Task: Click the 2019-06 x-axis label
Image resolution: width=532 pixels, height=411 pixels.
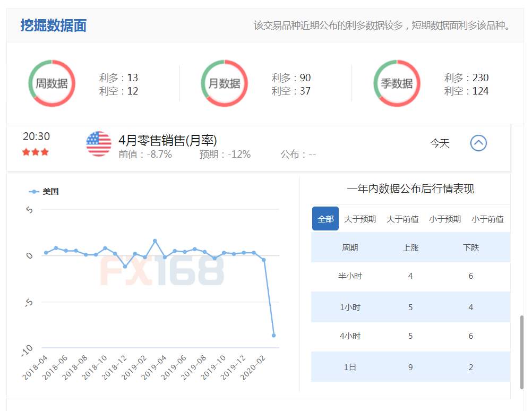Action: point(174,367)
